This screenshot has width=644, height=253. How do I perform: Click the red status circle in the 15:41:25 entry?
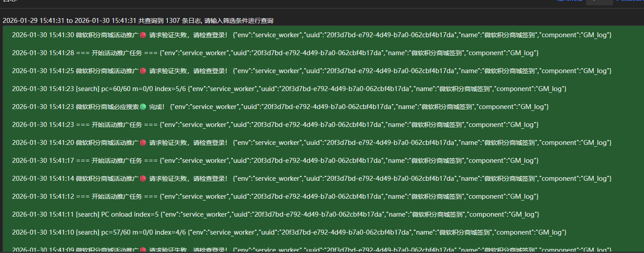[143, 71]
